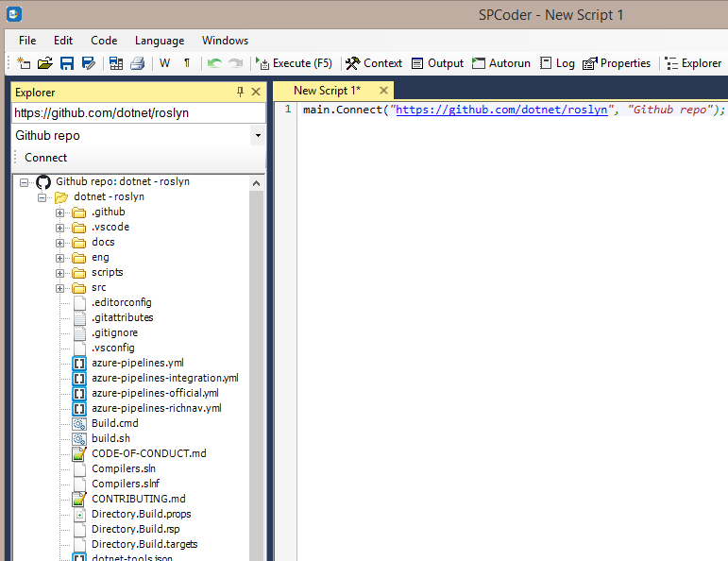Click the Connect button

pyautogui.click(x=46, y=158)
